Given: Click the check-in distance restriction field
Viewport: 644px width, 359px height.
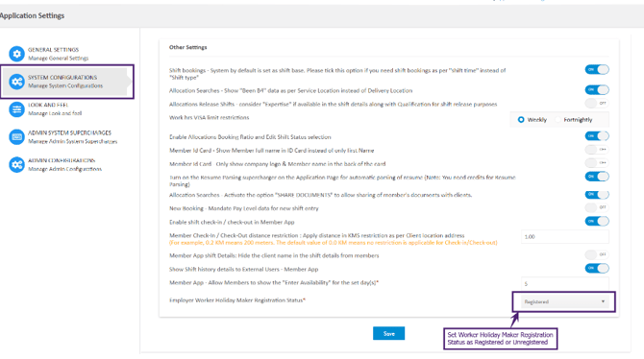Looking at the screenshot, I should pyautogui.click(x=565, y=237).
